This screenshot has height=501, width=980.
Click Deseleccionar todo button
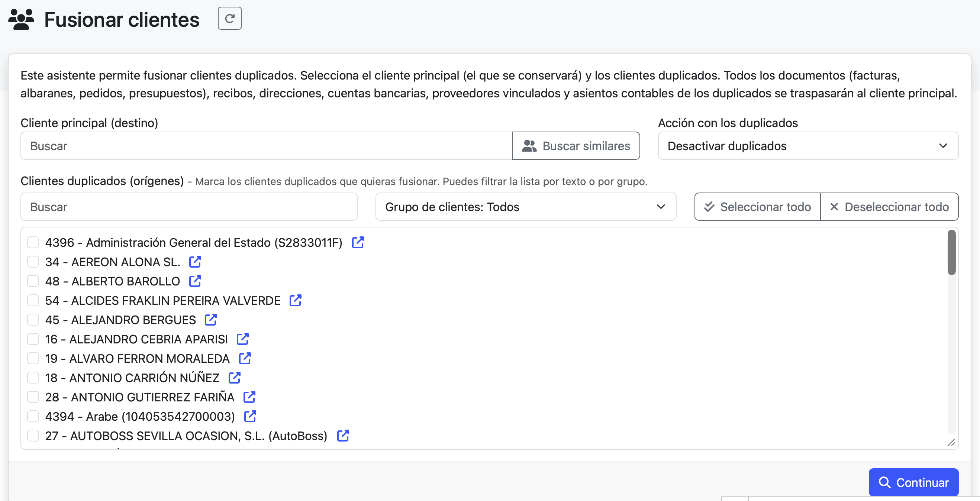[x=889, y=207]
